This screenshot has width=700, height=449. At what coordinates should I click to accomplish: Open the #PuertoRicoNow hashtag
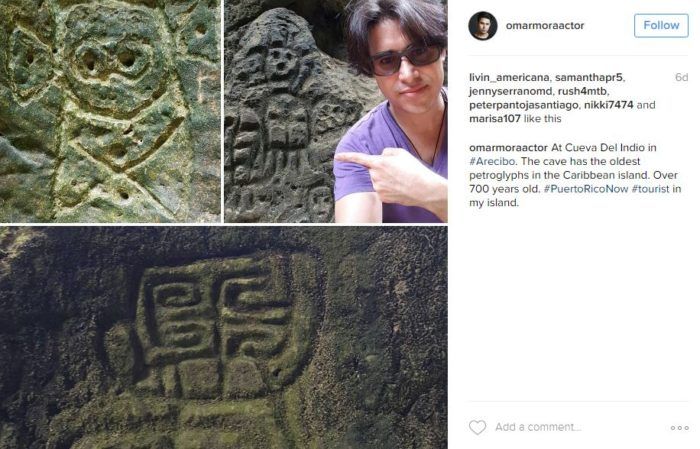pos(586,189)
